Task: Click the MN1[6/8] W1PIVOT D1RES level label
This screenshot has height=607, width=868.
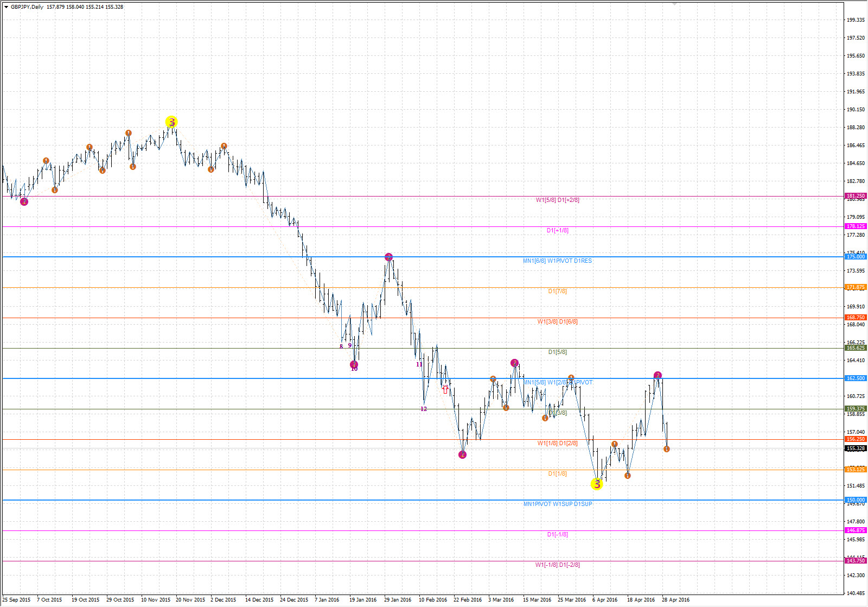Action: click(x=557, y=261)
